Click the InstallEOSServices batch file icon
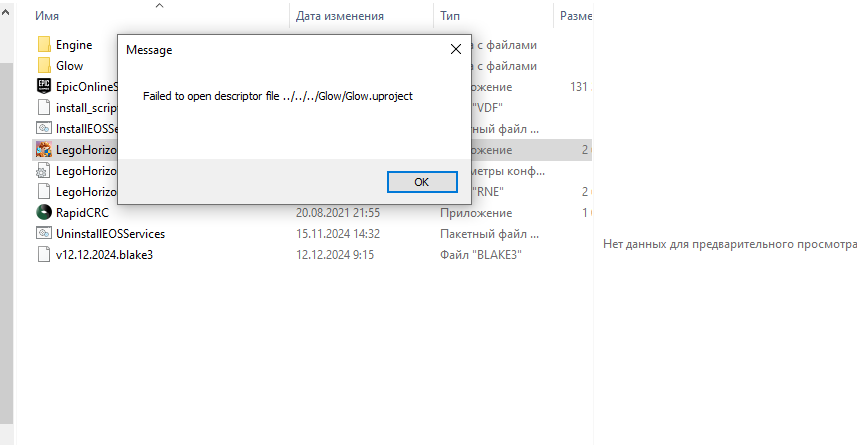The image size is (857, 445). pyautogui.click(x=44, y=128)
